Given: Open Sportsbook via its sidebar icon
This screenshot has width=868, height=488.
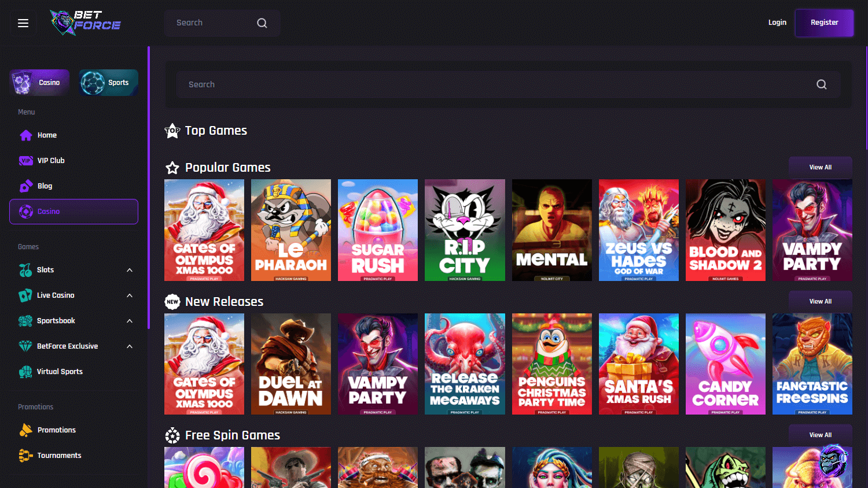Looking at the screenshot, I should pos(26,320).
